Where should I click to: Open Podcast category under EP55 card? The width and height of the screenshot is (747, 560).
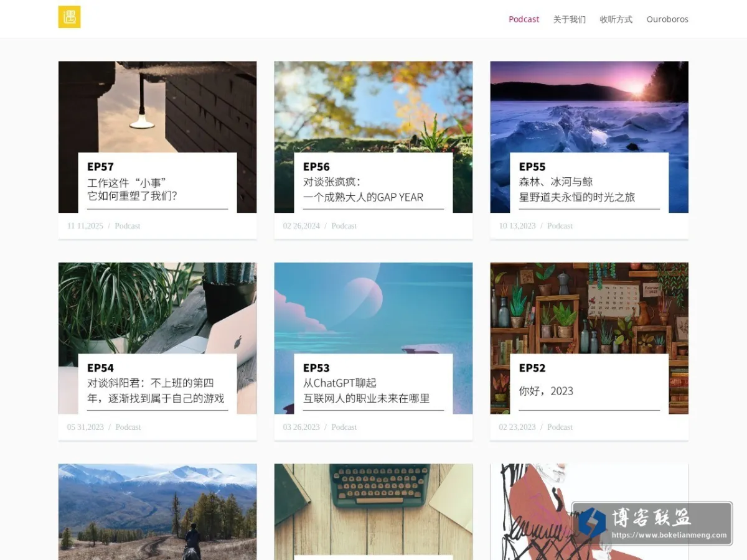pos(560,226)
